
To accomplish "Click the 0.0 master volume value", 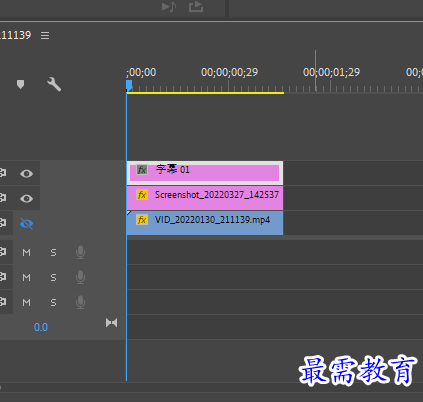I will (41, 327).
